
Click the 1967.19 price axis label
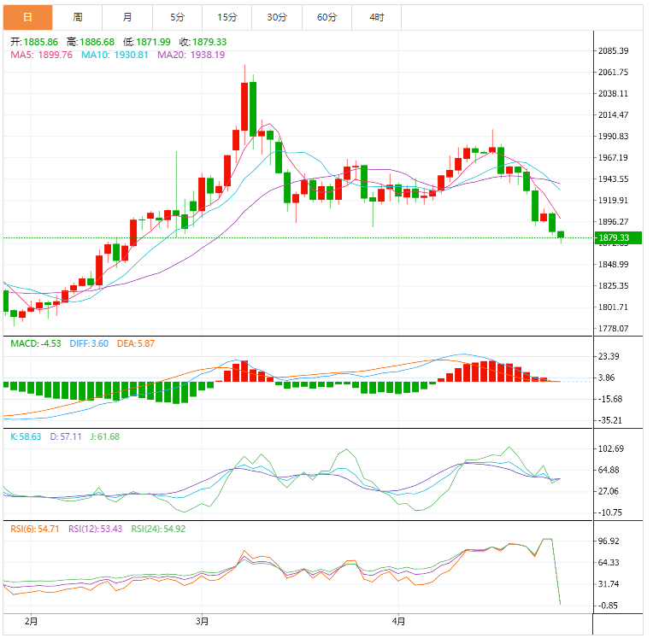(x=613, y=158)
